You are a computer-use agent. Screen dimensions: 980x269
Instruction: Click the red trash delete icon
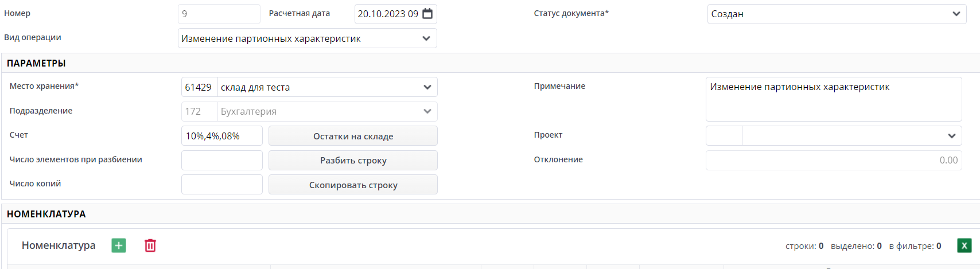point(150,245)
